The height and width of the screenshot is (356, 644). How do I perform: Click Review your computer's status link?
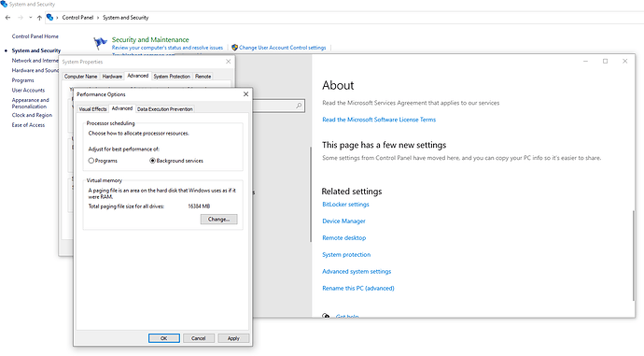(167, 48)
